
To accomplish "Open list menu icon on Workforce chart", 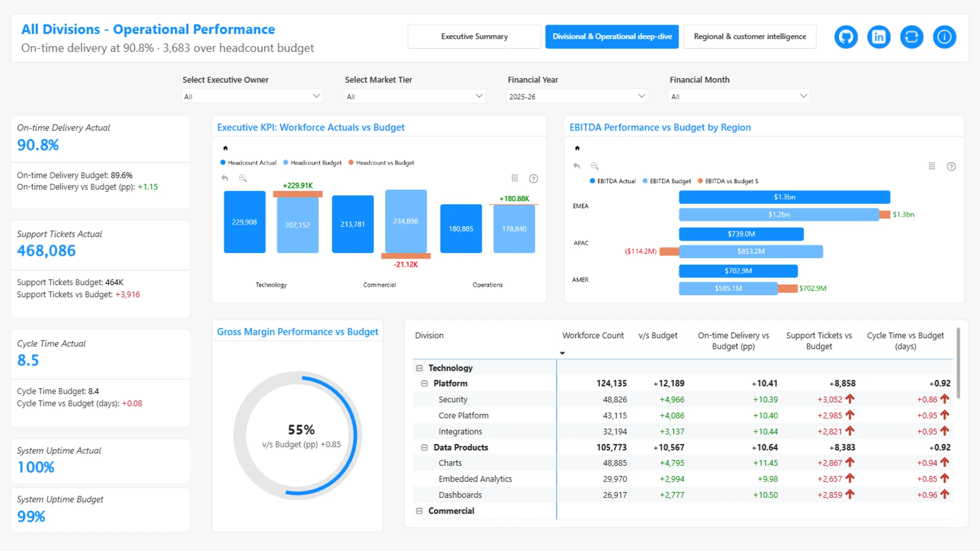I will [514, 178].
